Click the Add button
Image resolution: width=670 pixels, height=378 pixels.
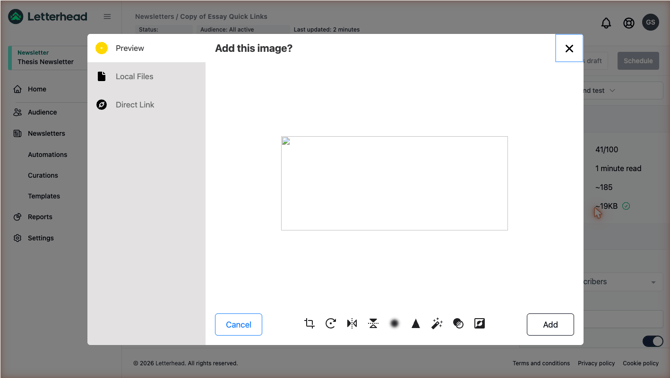click(550, 325)
